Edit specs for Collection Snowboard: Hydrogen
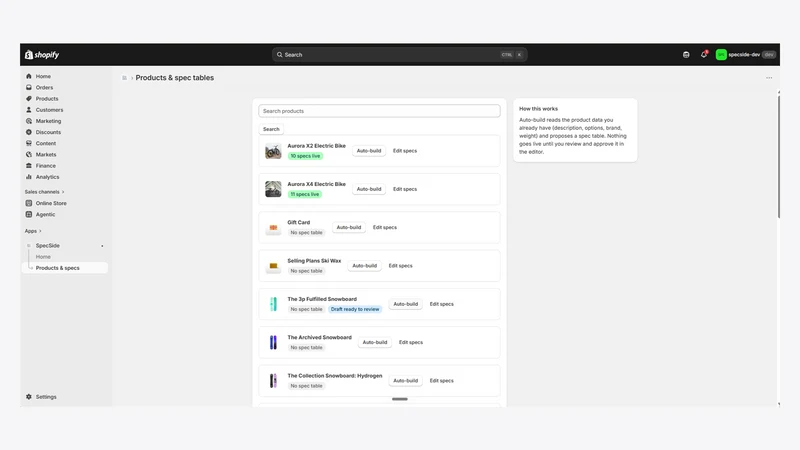800x450 pixels. point(441,381)
